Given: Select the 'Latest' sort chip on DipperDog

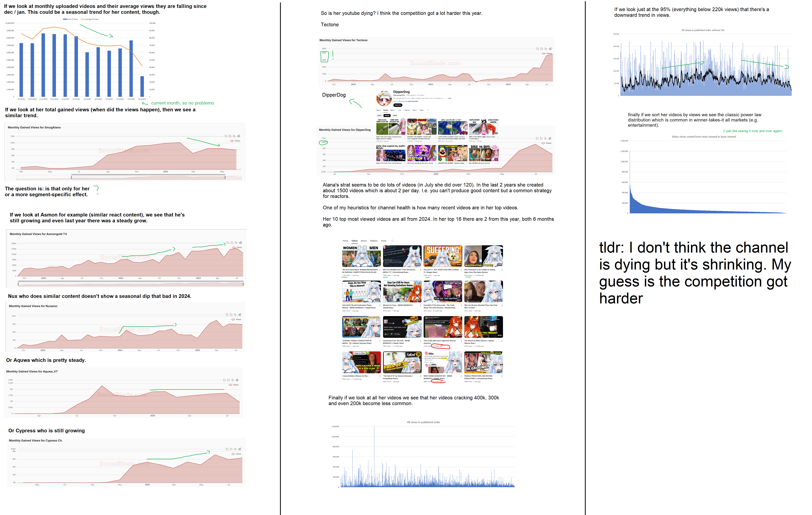Looking at the screenshot, I should [x=379, y=116].
